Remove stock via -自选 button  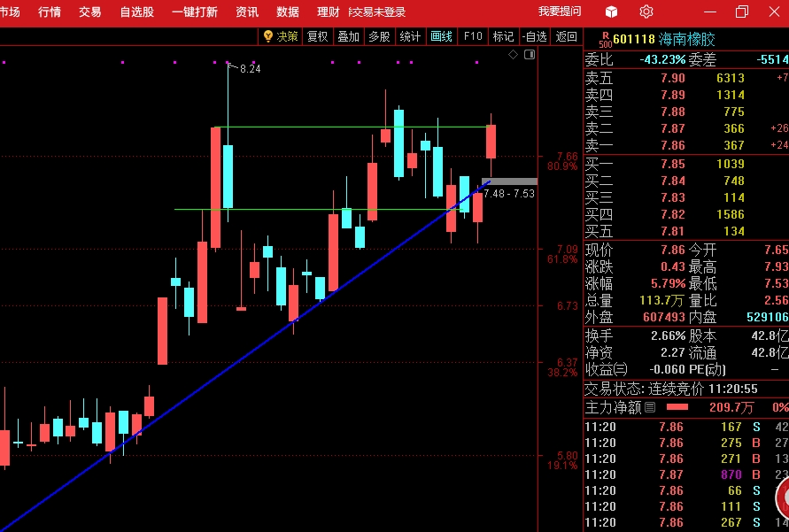click(x=534, y=36)
